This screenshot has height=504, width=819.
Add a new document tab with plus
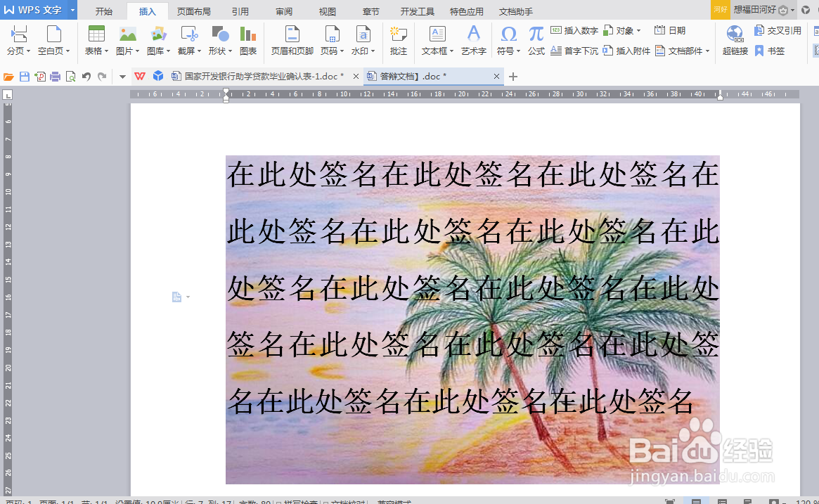[x=513, y=77]
